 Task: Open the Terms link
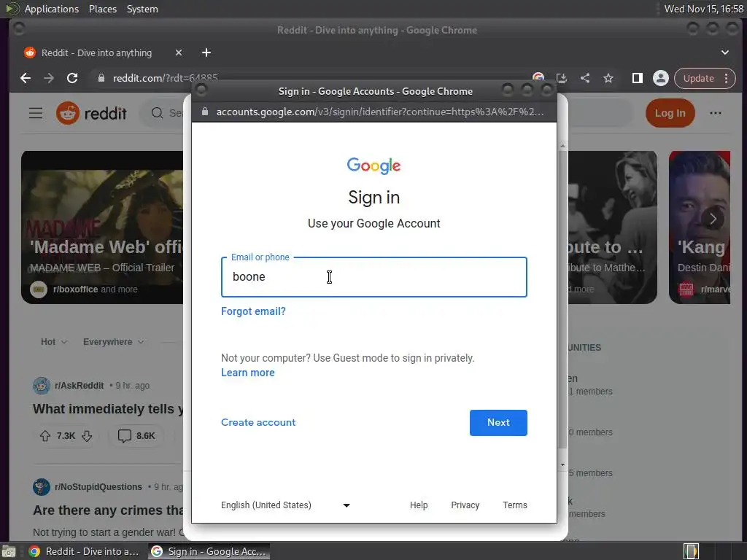(515, 505)
